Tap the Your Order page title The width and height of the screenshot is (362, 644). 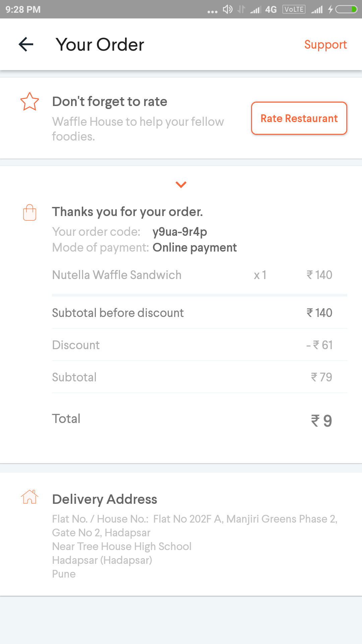point(100,45)
